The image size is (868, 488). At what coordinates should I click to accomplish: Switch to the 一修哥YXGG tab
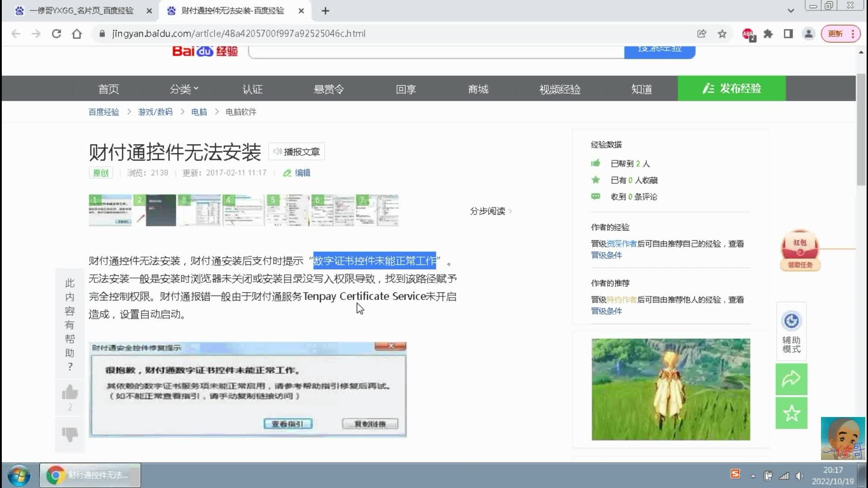point(81,10)
